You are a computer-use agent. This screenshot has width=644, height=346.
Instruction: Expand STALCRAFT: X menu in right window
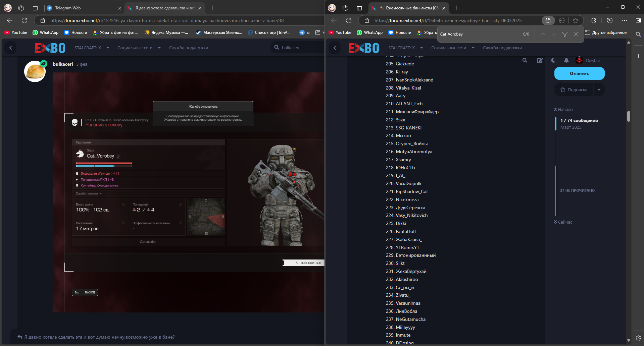(405, 48)
